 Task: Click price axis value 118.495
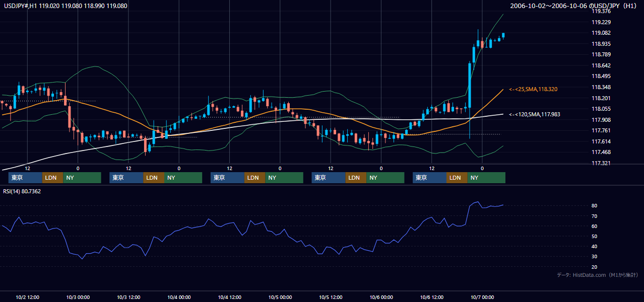coord(601,77)
